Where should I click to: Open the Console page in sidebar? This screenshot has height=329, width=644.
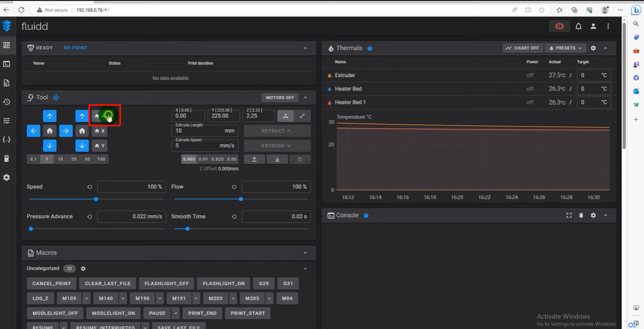(6, 64)
